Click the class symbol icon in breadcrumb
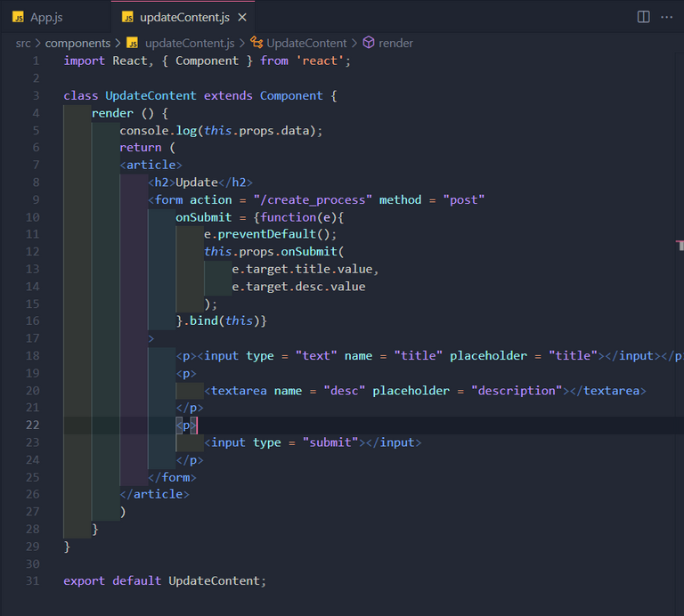Viewport: 684px width, 616px height. pyautogui.click(x=256, y=43)
